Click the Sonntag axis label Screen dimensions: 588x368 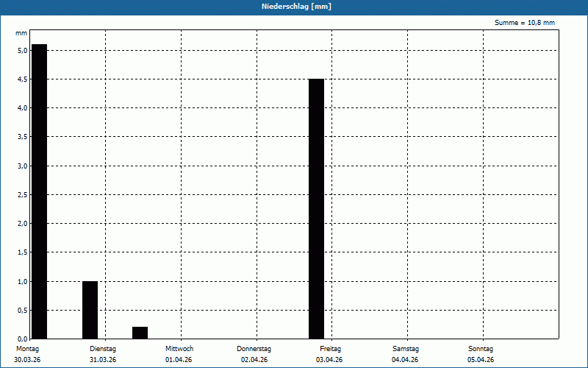tap(481, 349)
